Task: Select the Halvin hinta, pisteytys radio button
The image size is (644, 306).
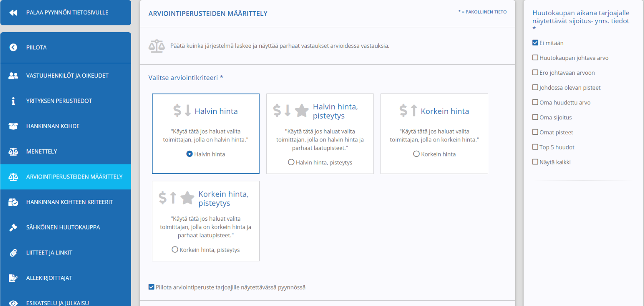Action: 291,162
